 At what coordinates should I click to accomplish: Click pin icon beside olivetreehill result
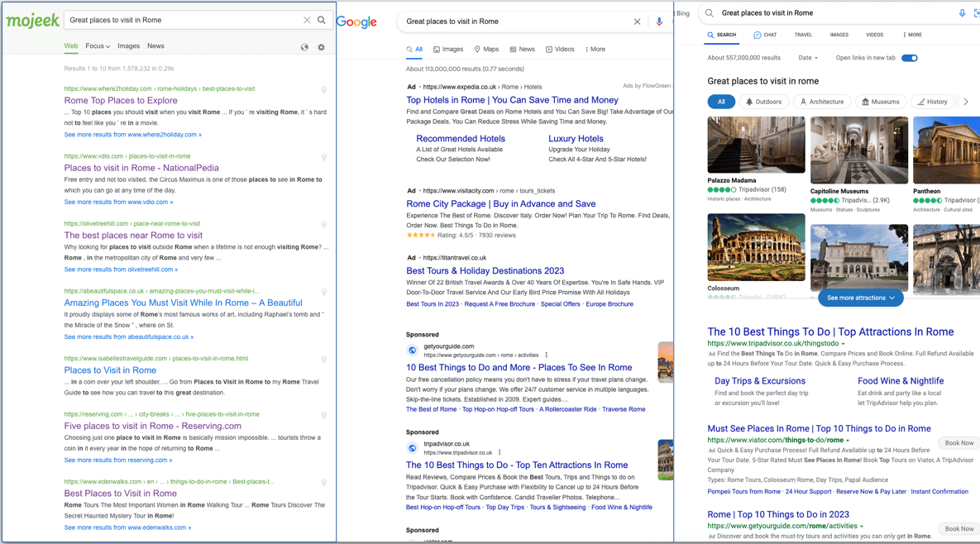323,225
